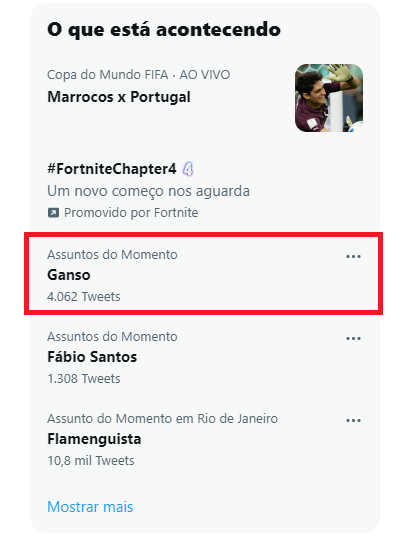Open more options for Fábio Santos trend
This screenshot has width=411, height=541.
pyautogui.click(x=353, y=338)
